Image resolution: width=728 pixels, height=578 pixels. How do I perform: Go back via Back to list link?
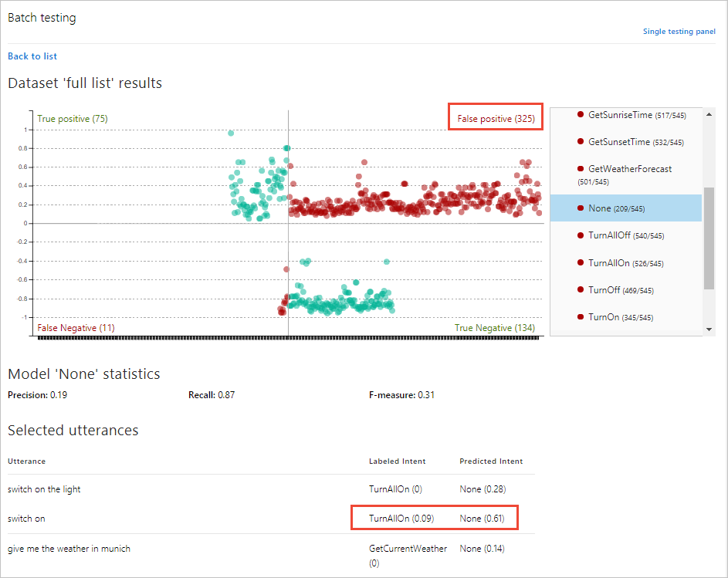coord(32,56)
